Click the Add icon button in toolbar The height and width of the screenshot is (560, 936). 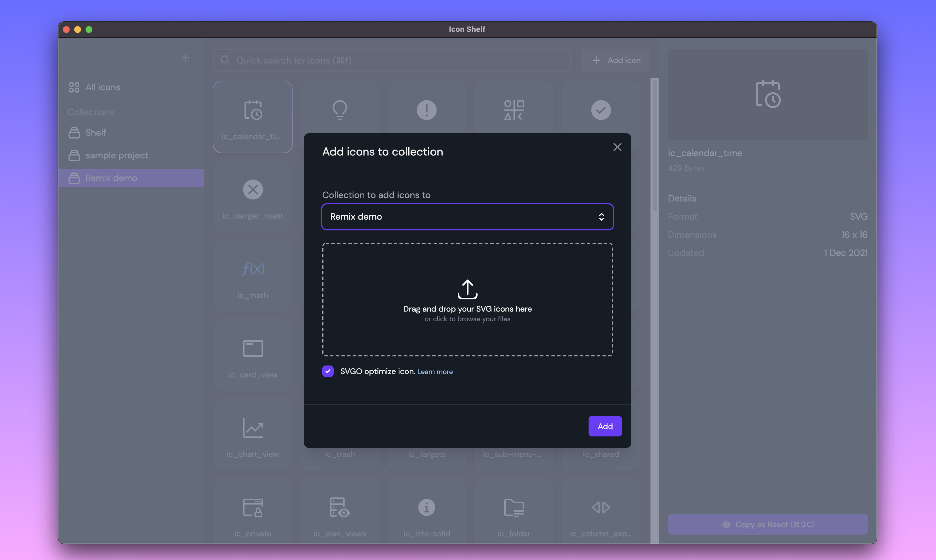[x=615, y=60]
